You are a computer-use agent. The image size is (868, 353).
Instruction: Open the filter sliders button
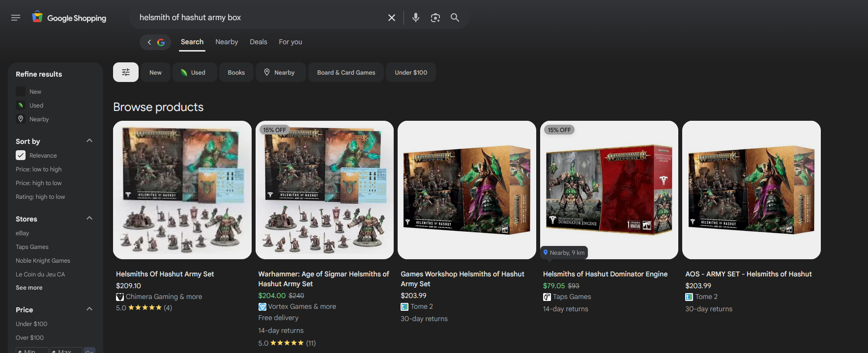tap(126, 72)
